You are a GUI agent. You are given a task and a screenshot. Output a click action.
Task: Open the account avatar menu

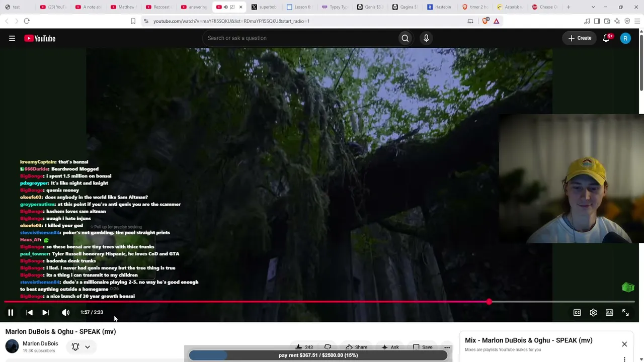(x=625, y=38)
